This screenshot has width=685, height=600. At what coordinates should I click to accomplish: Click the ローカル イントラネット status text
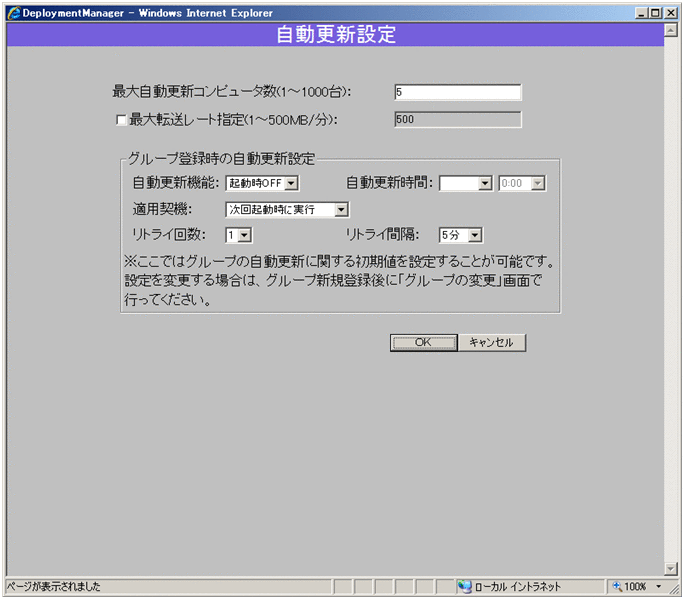coord(518,586)
